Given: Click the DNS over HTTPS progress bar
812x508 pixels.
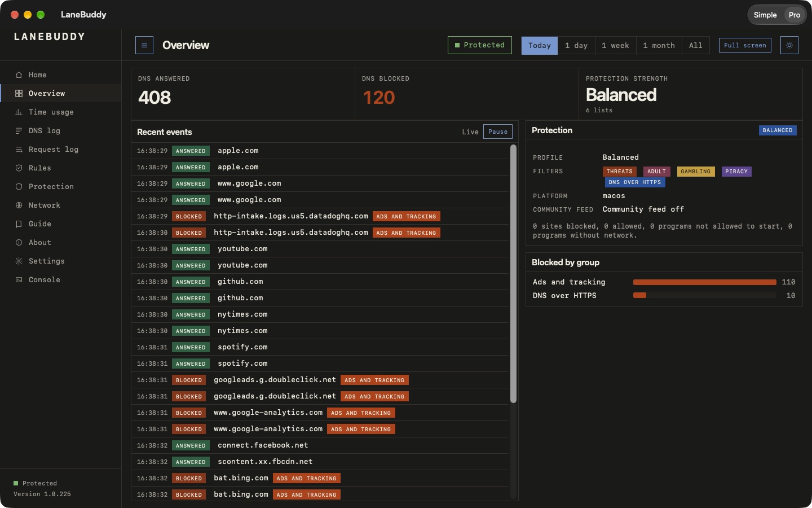Looking at the screenshot, I should [x=705, y=295].
